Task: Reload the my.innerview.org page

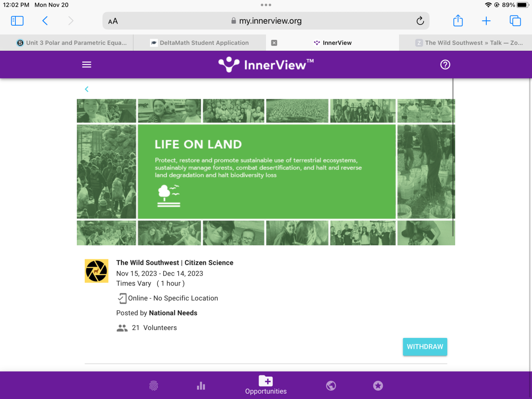Action: click(x=420, y=21)
